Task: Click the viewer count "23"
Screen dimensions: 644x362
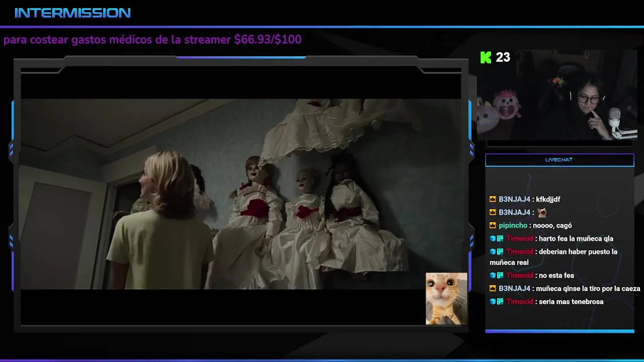Action: 503,57
